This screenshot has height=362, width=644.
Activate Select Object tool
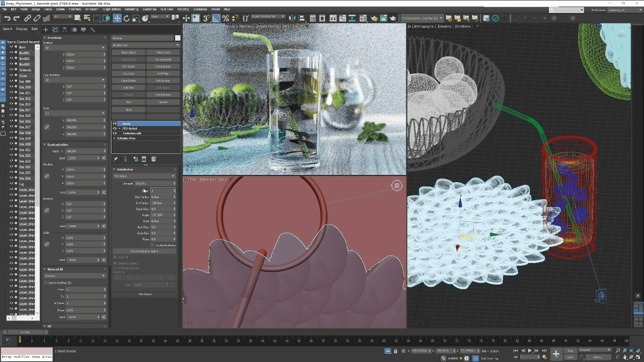[77, 18]
